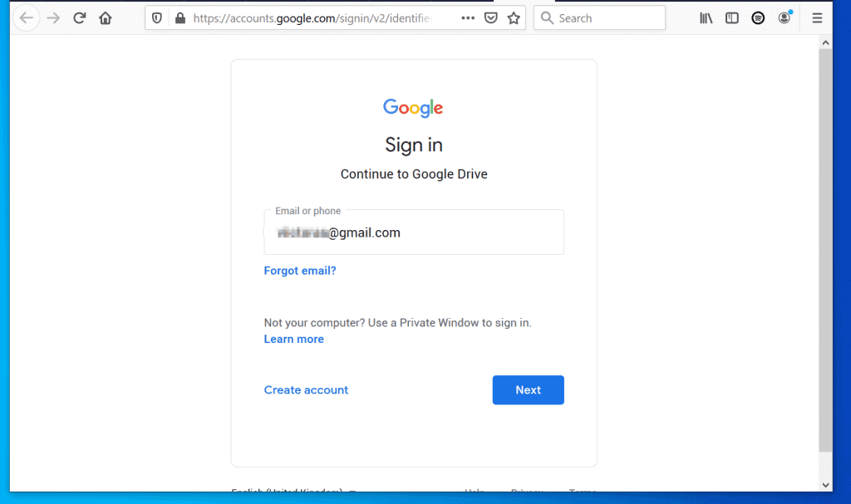Click the address bar URL
Image resolution: width=851 pixels, height=504 pixels.
pyautogui.click(x=312, y=18)
